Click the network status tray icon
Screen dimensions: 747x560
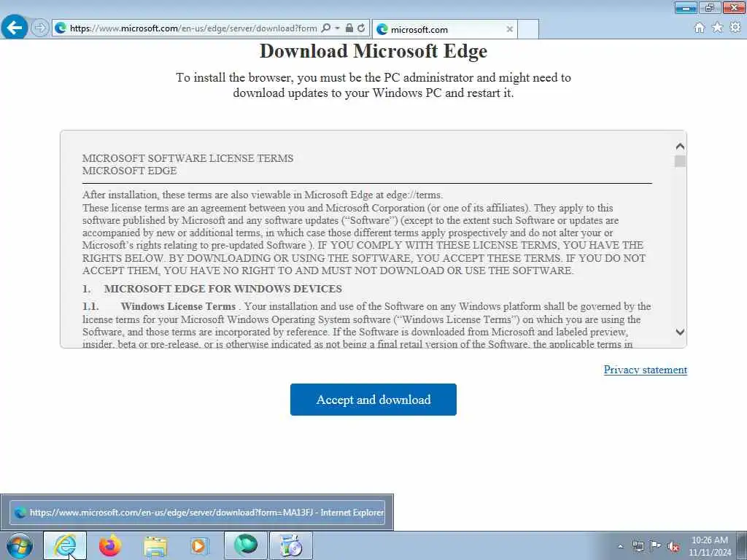click(638, 547)
